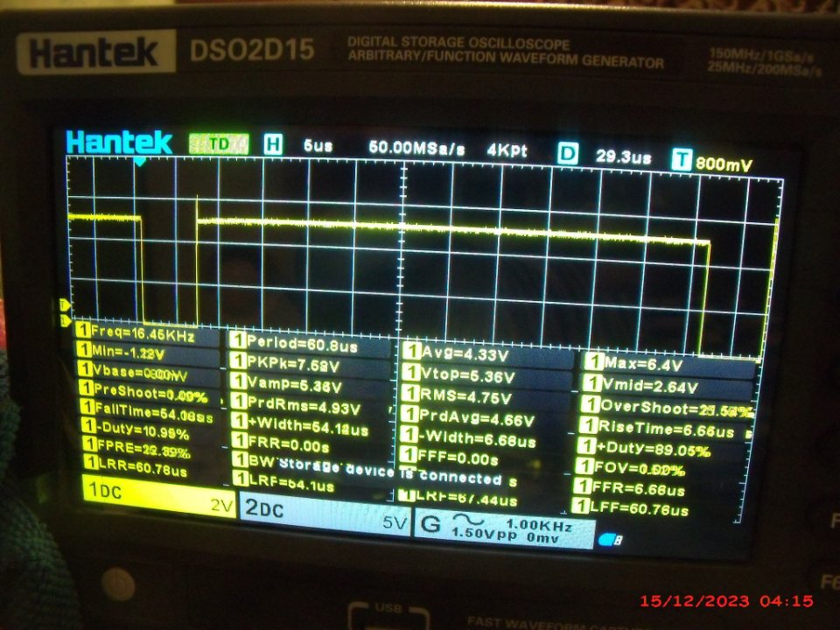Click the Hantek brand logo on bezel
The width and height of the screenshot is (840, 630).
[x=95, y=52]
